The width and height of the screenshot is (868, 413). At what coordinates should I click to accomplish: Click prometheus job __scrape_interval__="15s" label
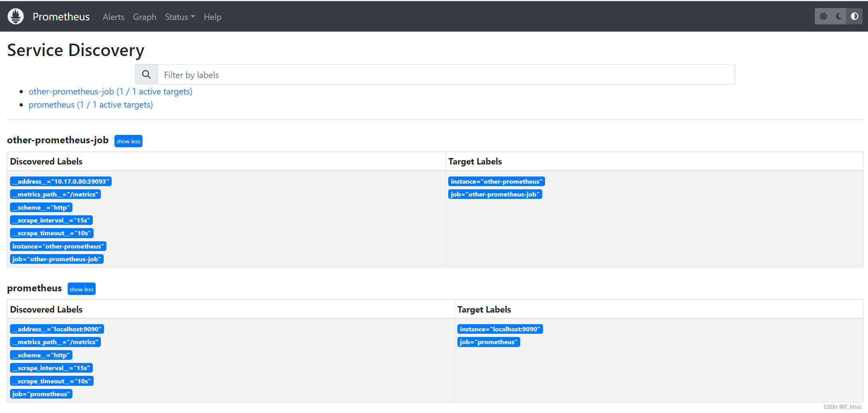(x=51, y=368)
